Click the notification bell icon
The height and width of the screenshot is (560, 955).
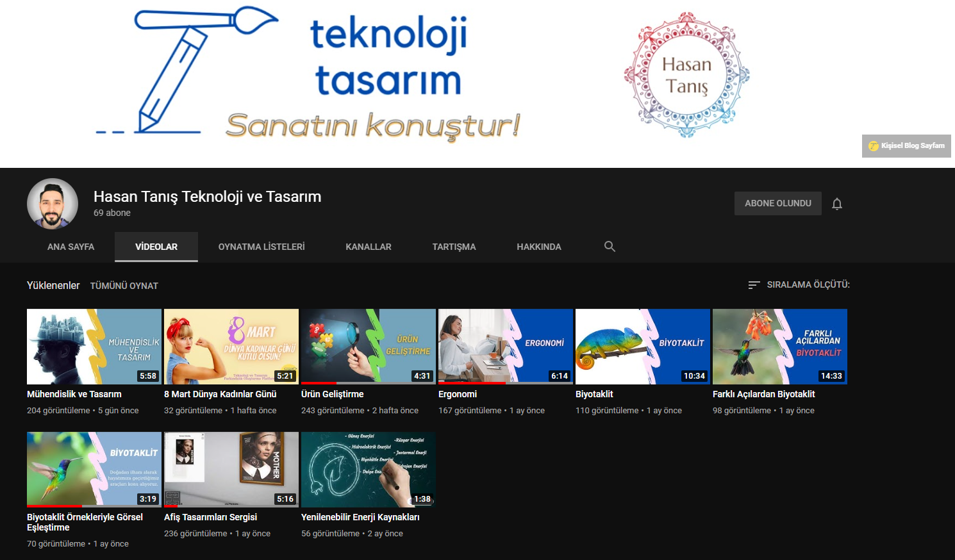[x=836, y=204]
